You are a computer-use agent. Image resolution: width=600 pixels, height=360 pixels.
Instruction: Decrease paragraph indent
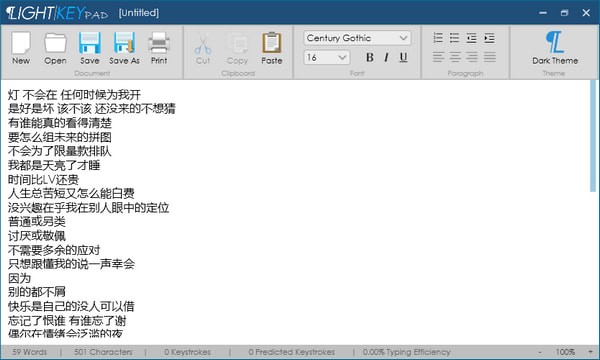point(471,38)
